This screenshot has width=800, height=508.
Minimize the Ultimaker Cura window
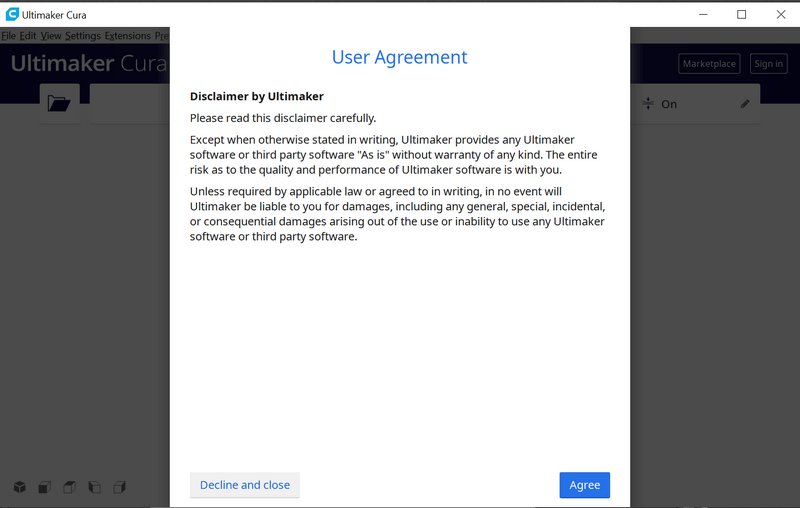tap(703, 14)
